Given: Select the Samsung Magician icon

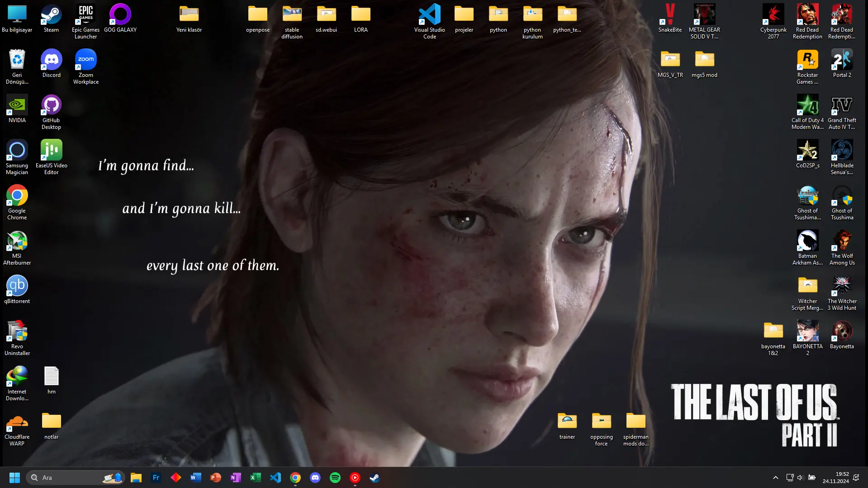Looking at the screenshot, I should click(17, 157).
